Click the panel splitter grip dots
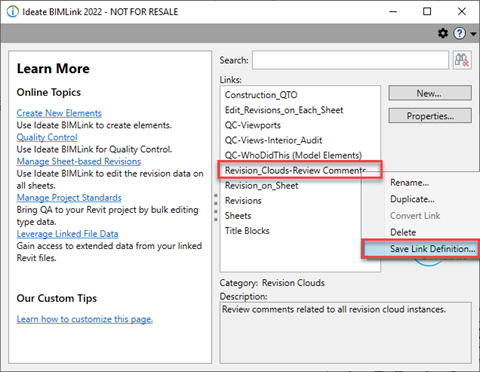Image resolution: width=480 pixels, height=372 pixels. tap(216, 207)
